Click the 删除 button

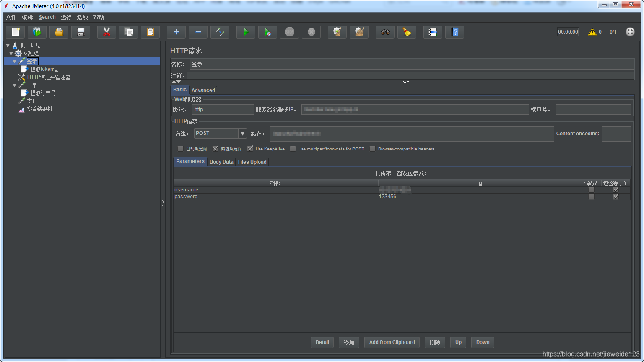(435, 342)
